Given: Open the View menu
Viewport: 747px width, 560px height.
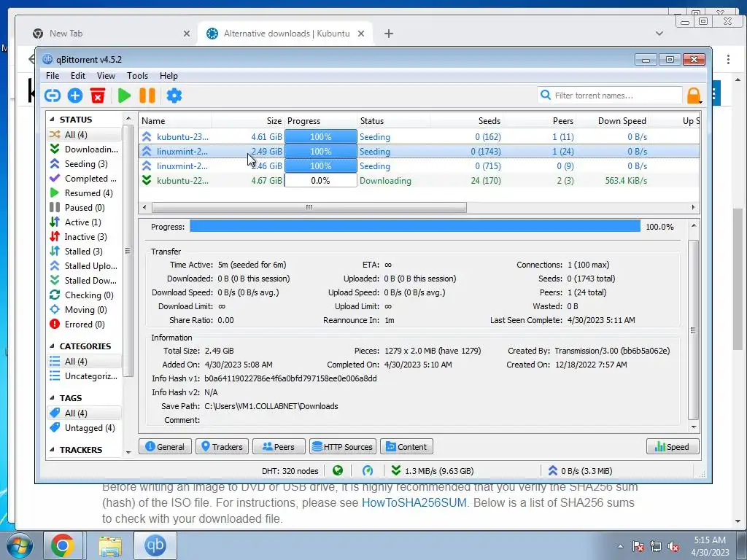Looking at the screenshot, I should pos(106,76).
